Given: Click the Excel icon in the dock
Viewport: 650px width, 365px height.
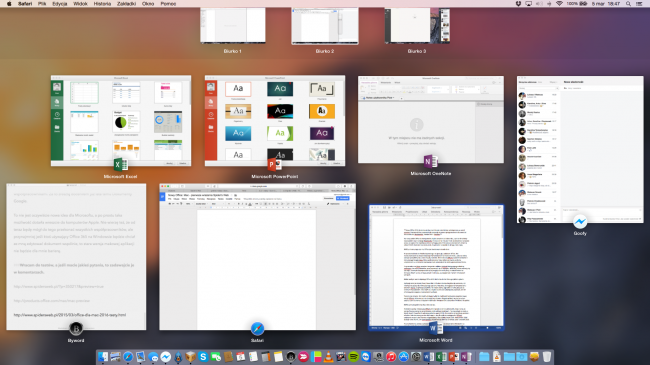Looking at the screenshot, I should point(441,356).
